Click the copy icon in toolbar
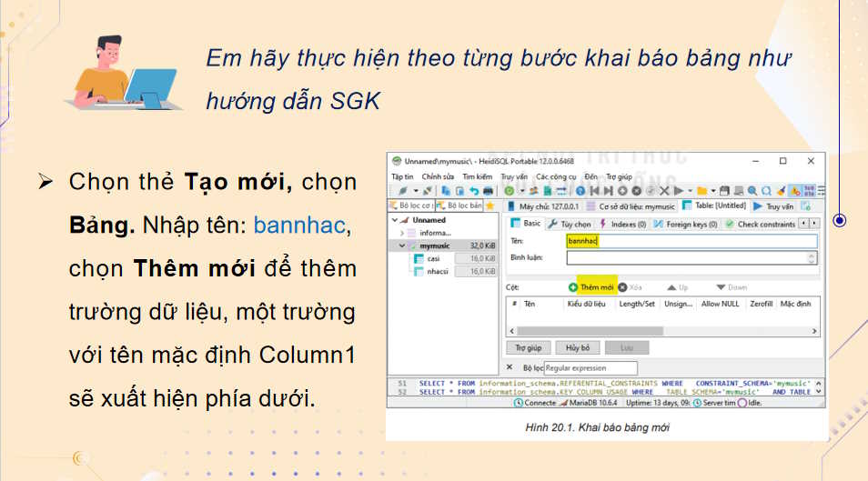The height and width of the screenshot is (481, 868). pyautogui.click(x=446, y=191)
